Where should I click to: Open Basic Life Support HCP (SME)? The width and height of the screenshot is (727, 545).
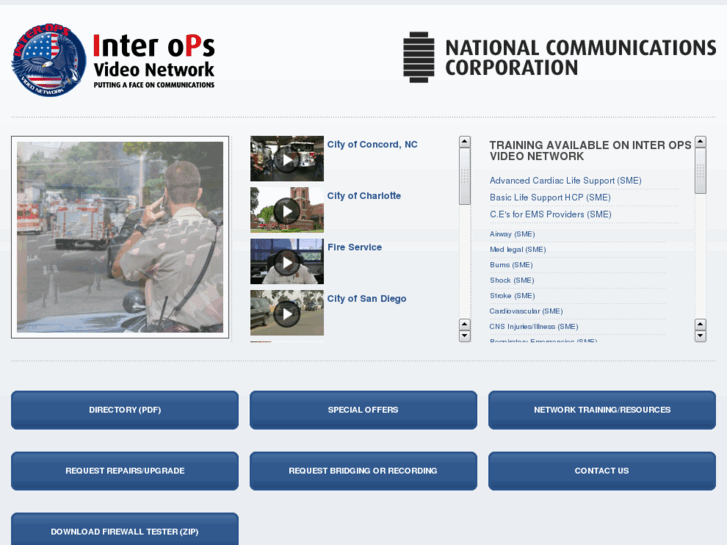[550, 198]
